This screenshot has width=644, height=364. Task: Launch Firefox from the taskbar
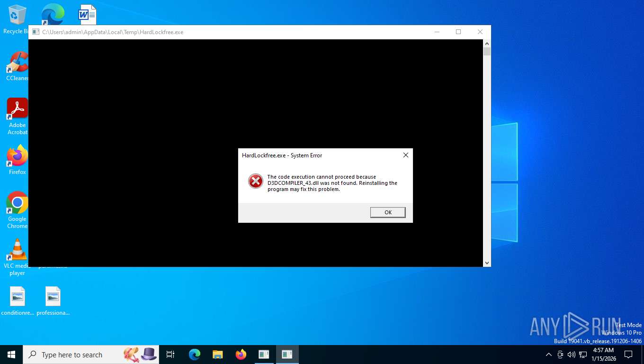[241, 355]
